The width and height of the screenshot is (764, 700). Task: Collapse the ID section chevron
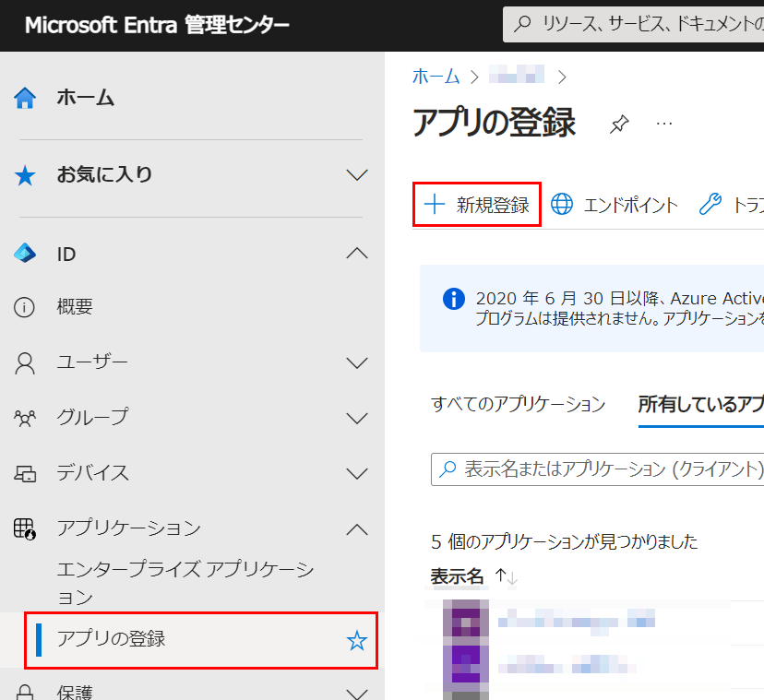[x=357, y=253]
